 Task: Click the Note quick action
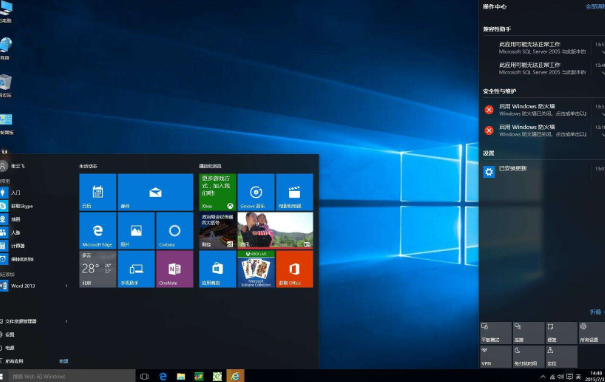click(561, 333)
